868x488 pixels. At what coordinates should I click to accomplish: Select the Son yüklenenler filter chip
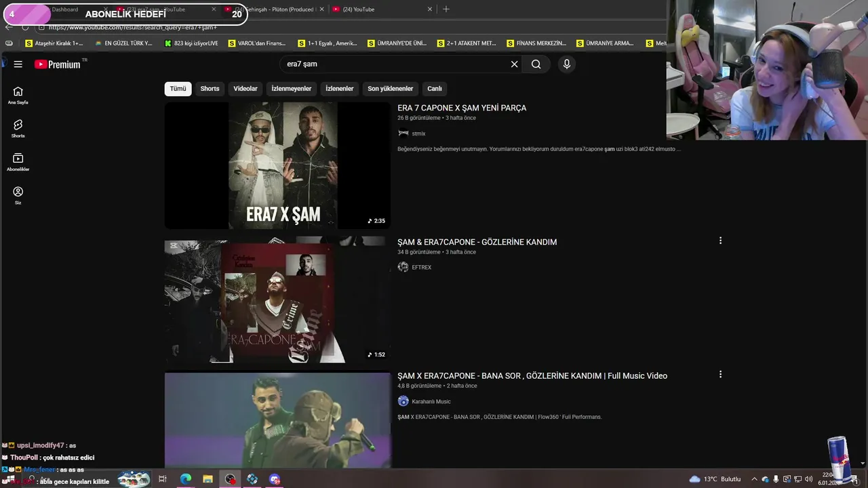pyautogui.click(x=391, y=89)
